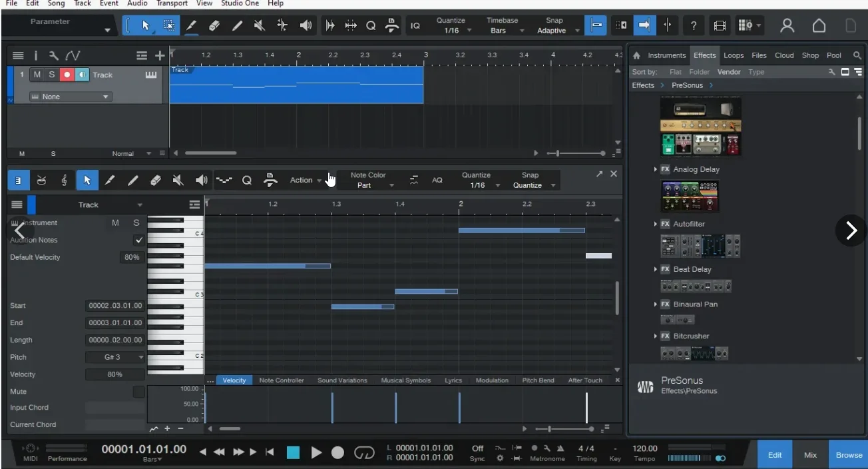Click the Mix button at bottom right

pyautogui.click(x=810, y=455)
